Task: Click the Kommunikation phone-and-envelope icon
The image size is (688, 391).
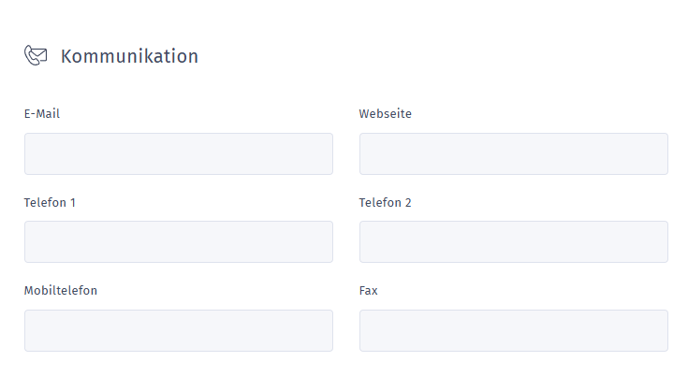Action: (36, 55)
